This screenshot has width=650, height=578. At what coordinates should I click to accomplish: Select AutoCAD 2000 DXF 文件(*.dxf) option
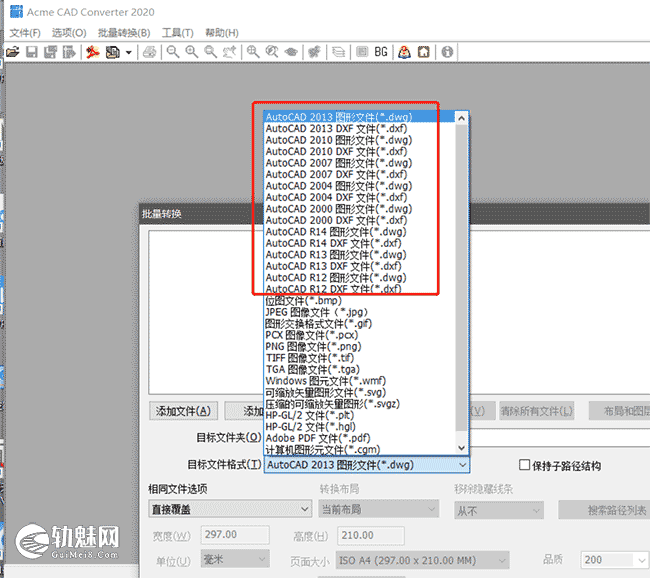point(359,220)
